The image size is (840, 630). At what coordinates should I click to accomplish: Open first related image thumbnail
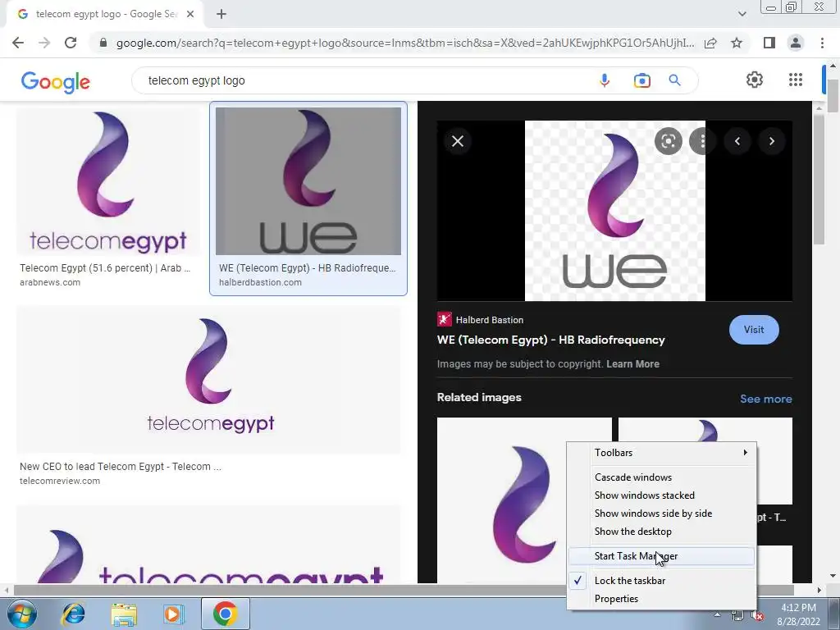524,501
